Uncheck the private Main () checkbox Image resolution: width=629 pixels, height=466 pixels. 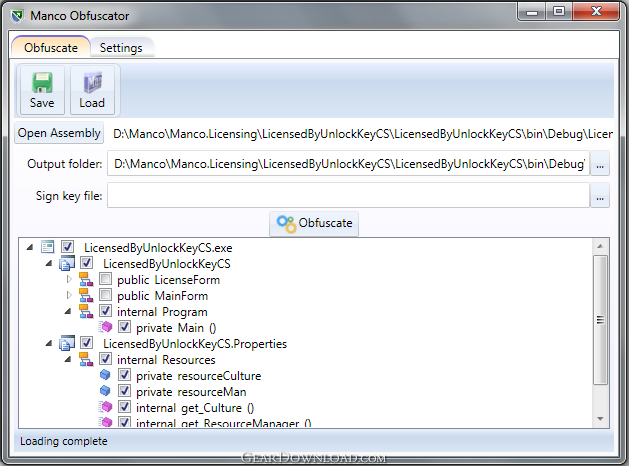124,327
